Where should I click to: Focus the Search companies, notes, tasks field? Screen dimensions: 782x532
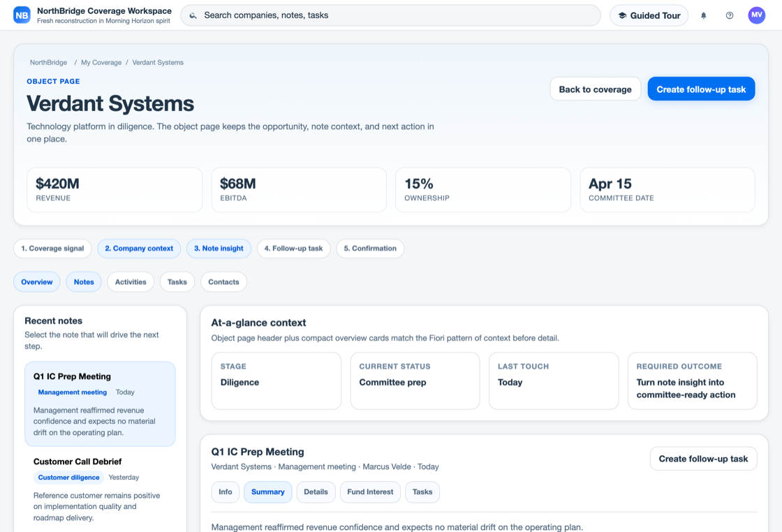(390, 15)
